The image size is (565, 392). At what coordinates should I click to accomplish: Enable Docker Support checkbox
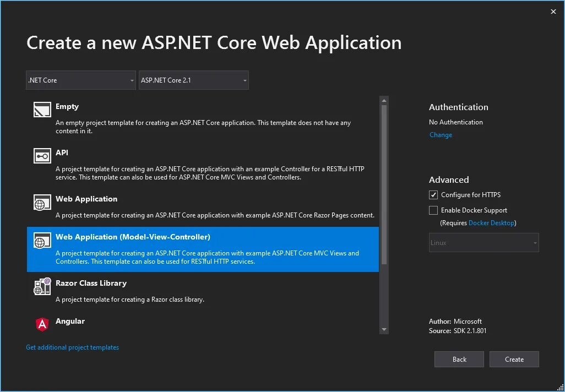(433, 210)
